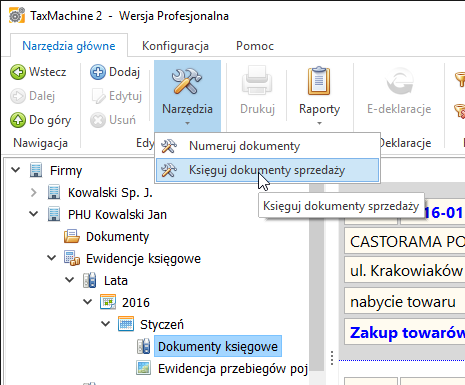465x385 pixels.
Task: Click the Styczeń month calendar icon
Action: click(126, 324)
